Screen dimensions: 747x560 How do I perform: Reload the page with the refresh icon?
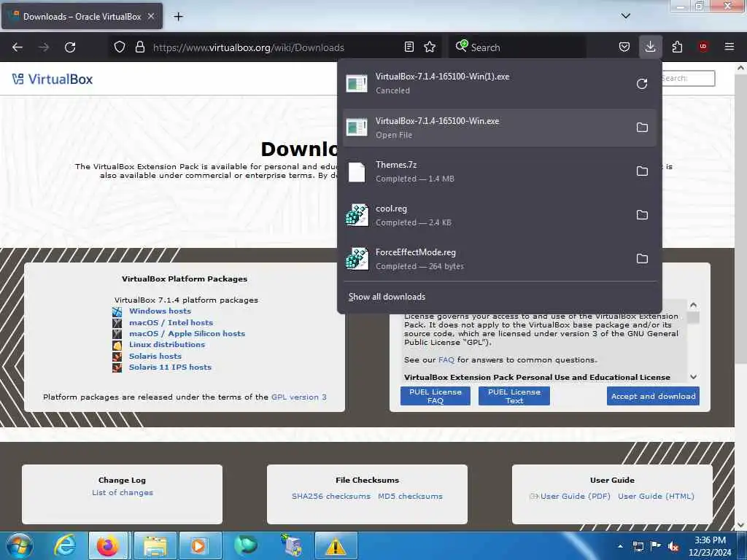coord(70,47)
